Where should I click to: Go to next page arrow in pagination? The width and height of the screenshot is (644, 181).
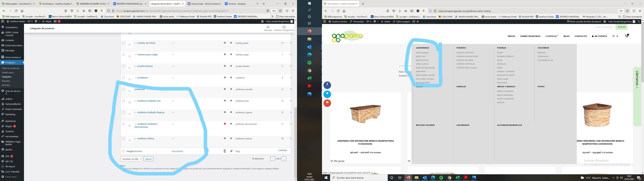pyautogui.click(x=284, y=159)
